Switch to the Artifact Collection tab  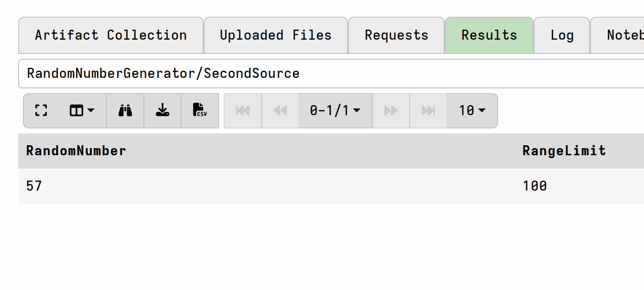pos(111,35)
